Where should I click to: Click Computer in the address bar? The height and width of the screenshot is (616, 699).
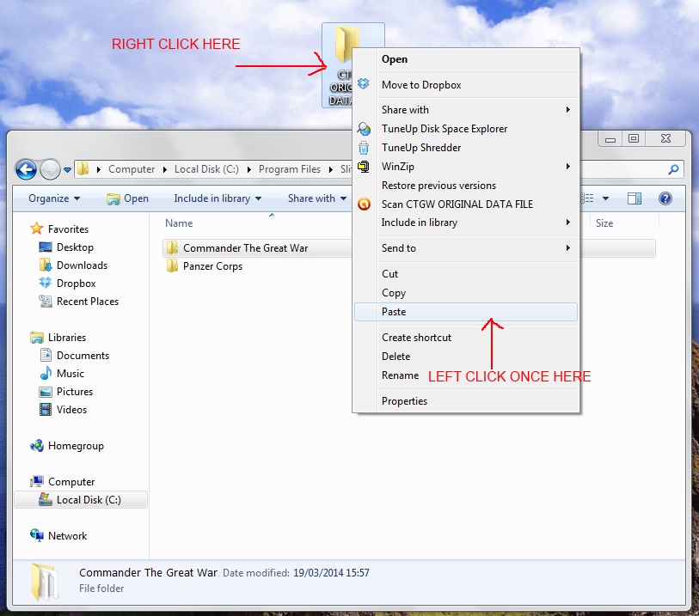click(132, 169)
